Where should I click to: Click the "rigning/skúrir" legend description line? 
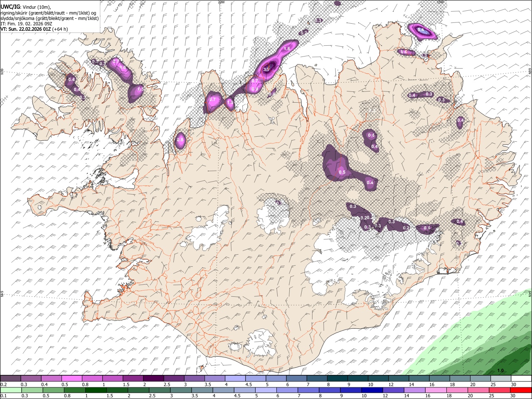pos(49,12)
